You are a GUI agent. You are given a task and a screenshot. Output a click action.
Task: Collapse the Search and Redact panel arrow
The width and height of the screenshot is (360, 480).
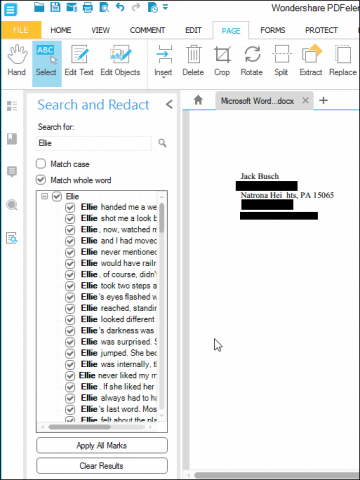169,104
